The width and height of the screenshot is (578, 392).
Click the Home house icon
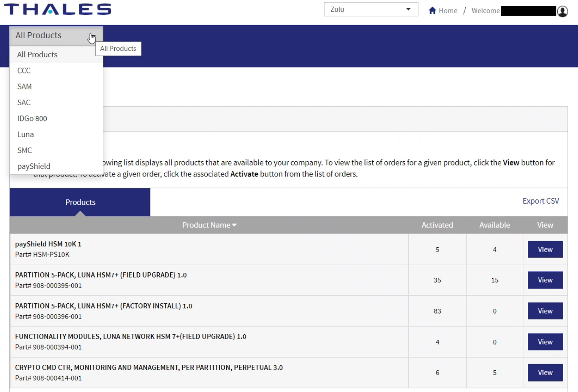pos(432,11)
